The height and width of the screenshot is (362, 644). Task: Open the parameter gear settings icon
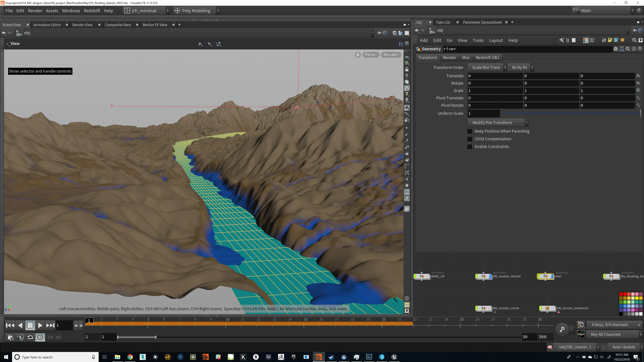pos(616,49)
